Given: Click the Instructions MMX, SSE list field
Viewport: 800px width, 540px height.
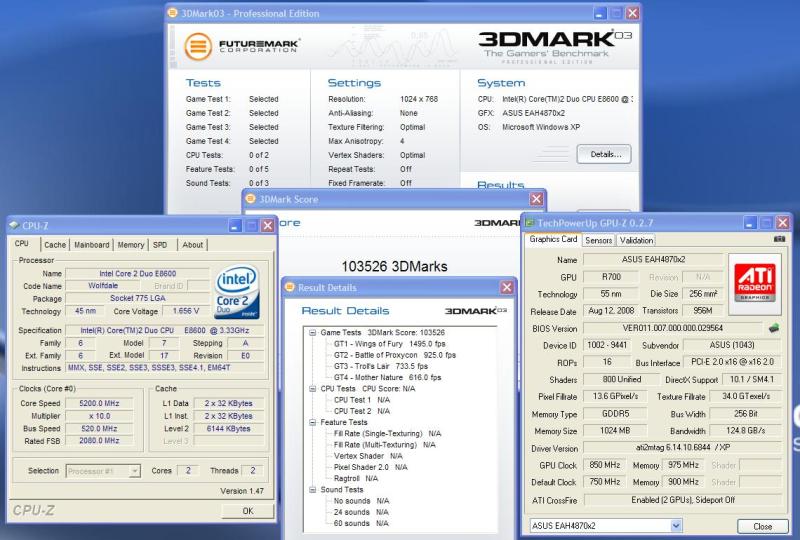Looking at the screenshot, I should (164, 368).
